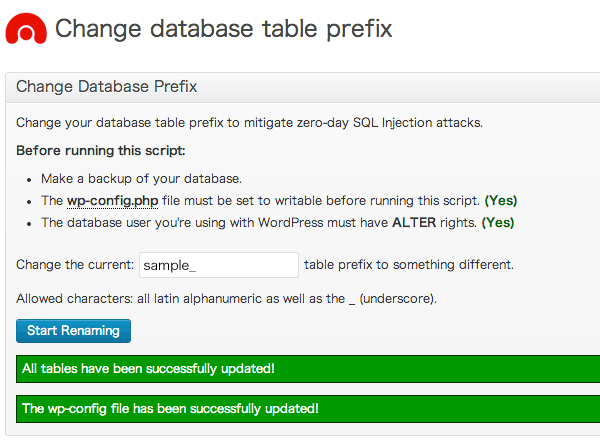Screen dimensions: 600x442
Task: Click the green (Yes) next to writable wp-config
Action: (501, 201)
